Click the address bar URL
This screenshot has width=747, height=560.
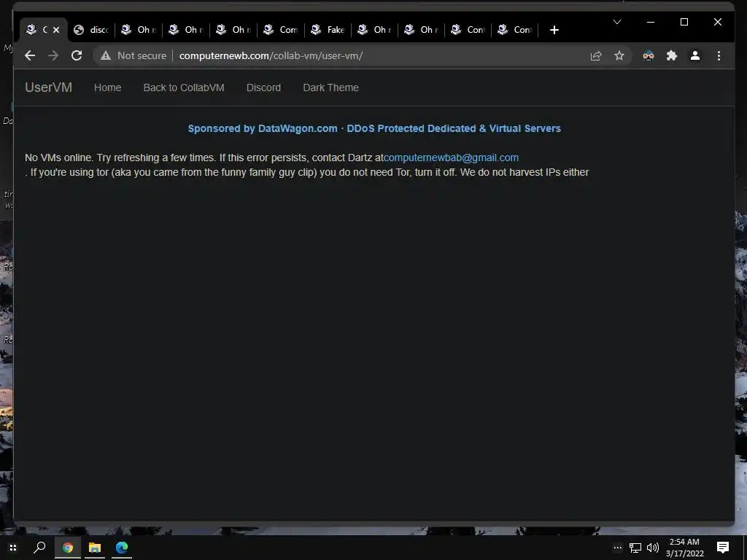click(271, 55)
